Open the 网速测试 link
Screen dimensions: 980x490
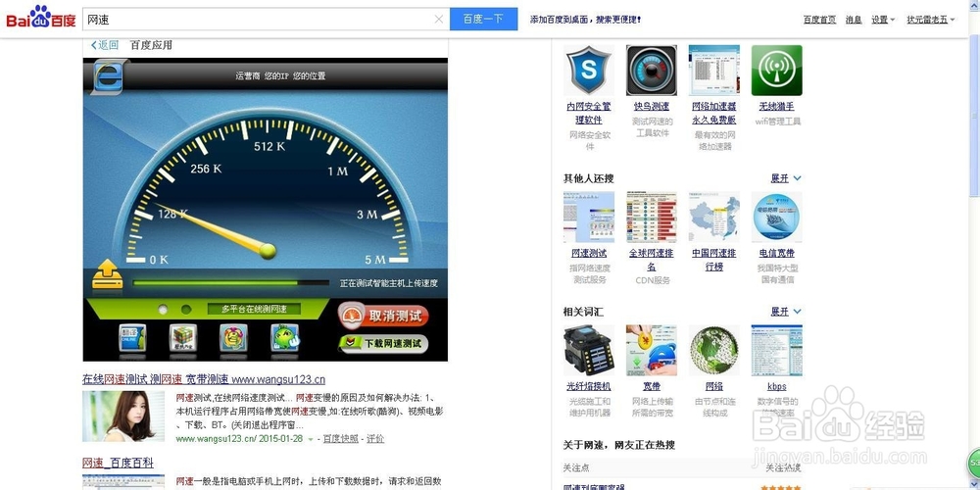(x=589, y=254)
